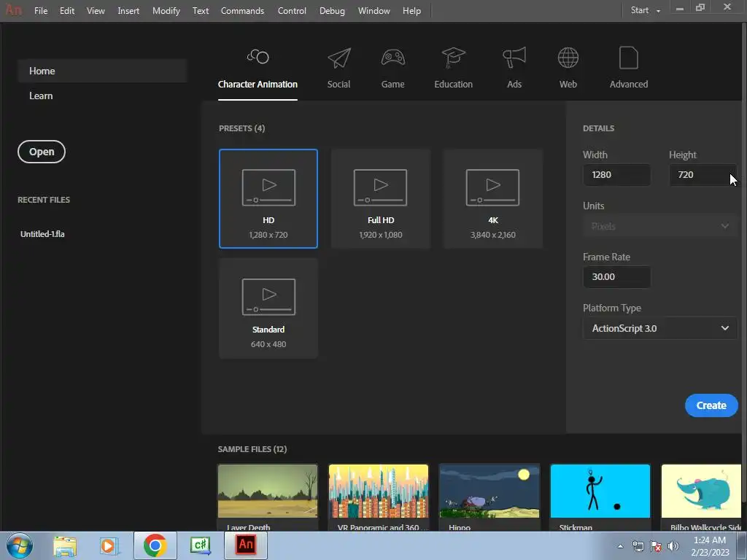
Task: Click the Open button
Action: point(42,152)
